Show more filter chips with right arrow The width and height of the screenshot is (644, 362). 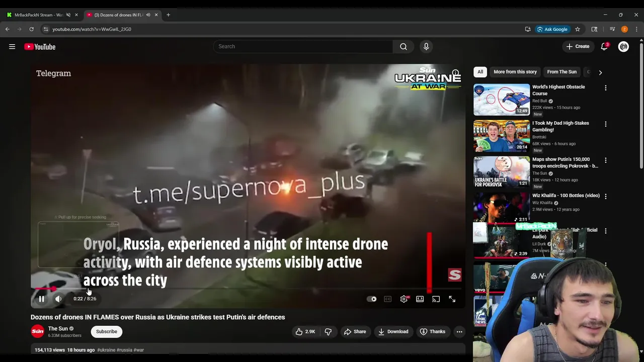pos(600,72)
